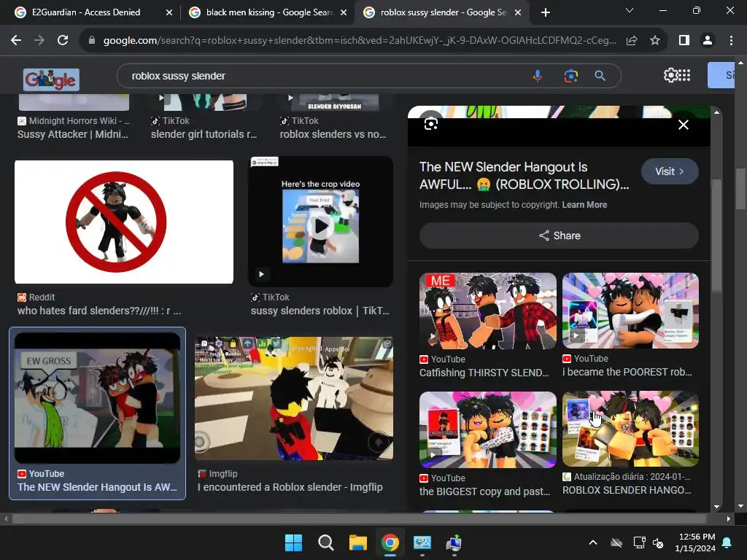
Task: Open The NEW Slender Hangout title link
Action: click(x=524, y=175)
